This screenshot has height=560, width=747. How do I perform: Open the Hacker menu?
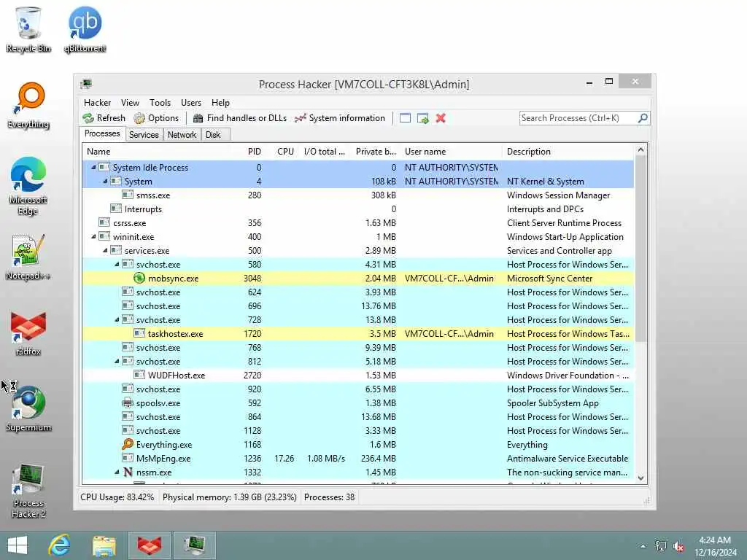[x=97, y=102]
